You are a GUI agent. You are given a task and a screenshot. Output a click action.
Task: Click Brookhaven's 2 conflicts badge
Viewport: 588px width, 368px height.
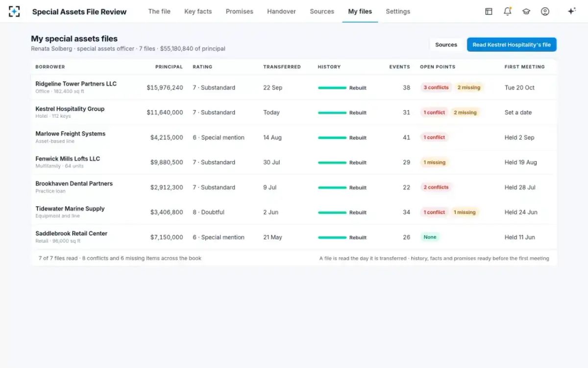pyautogui.click(x=436, y=187)
